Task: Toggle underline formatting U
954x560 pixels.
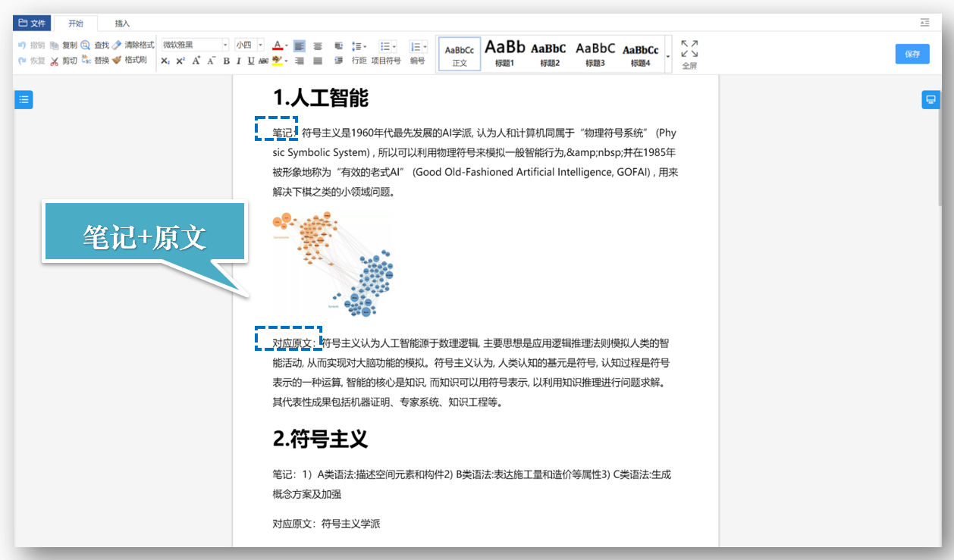Action: click(x=250, y=61)
